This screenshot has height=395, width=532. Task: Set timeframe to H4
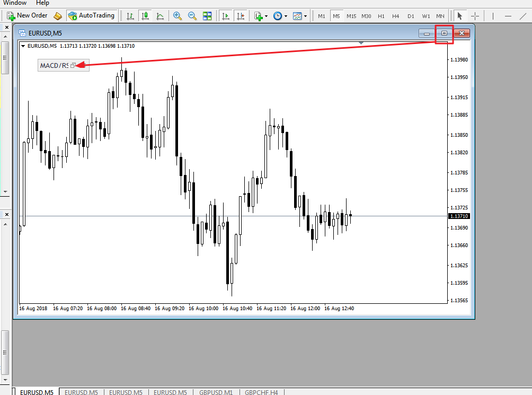[396, 16]
